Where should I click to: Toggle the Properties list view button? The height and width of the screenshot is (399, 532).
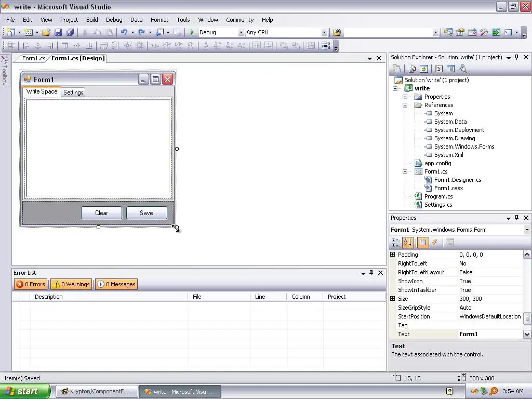click(423, 242)
